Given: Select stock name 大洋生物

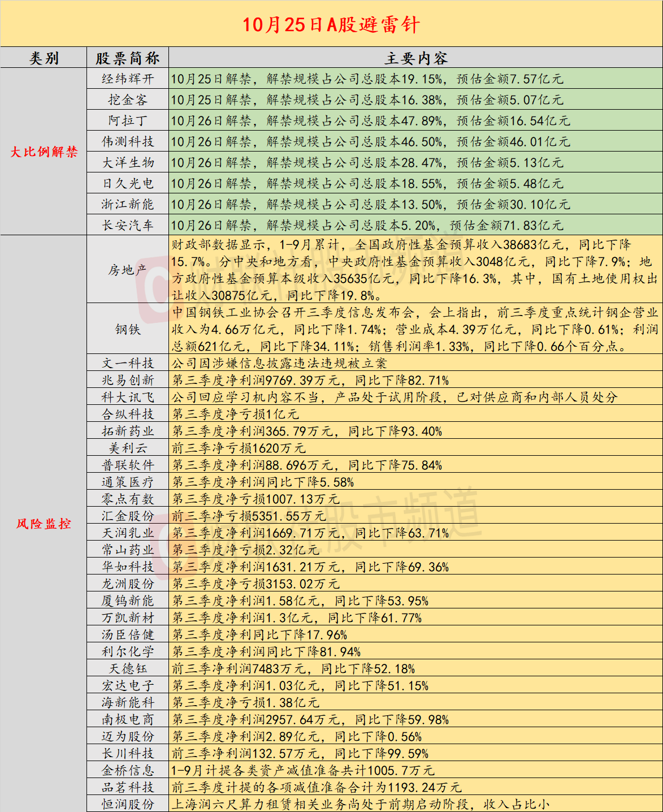Looking at the screenshot, I should click(128, 162).
